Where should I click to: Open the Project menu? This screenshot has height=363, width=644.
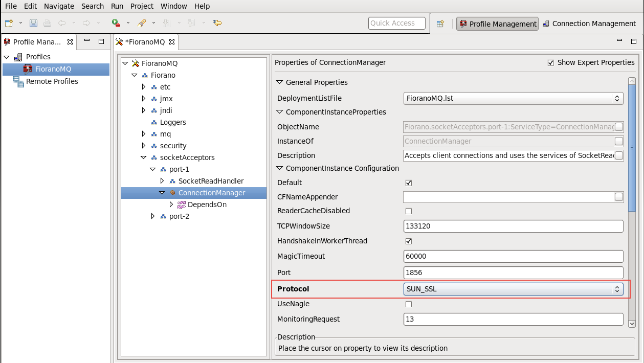142,6
